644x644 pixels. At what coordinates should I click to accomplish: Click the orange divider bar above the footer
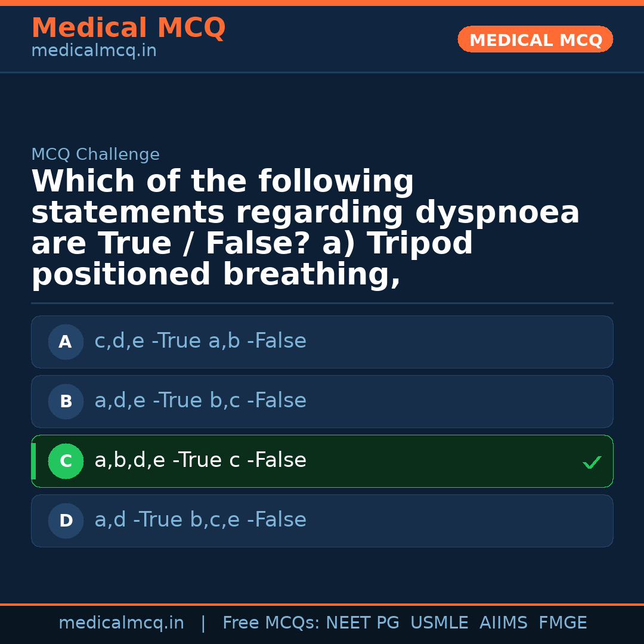322,605
